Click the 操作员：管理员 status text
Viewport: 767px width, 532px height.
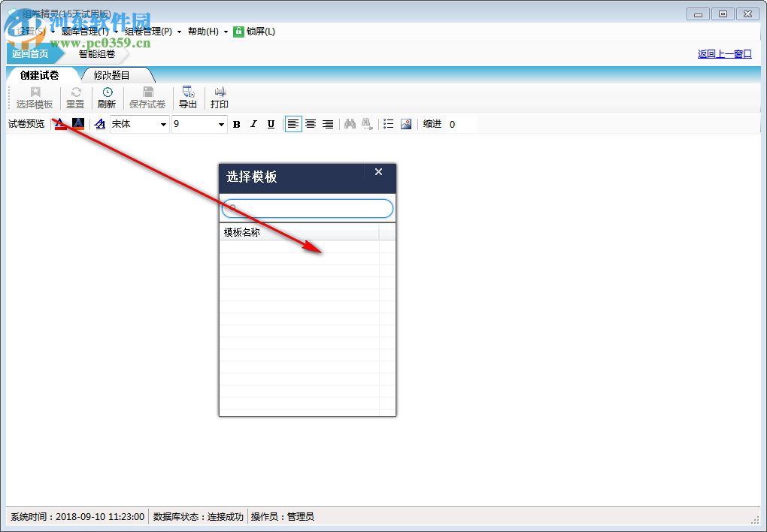click(283, 516)
